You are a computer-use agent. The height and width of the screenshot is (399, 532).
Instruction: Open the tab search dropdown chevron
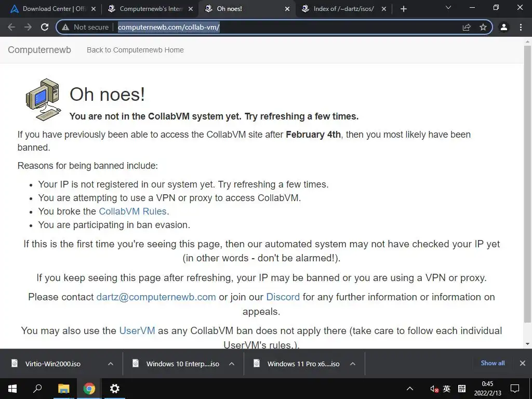(x=448, y=7)
